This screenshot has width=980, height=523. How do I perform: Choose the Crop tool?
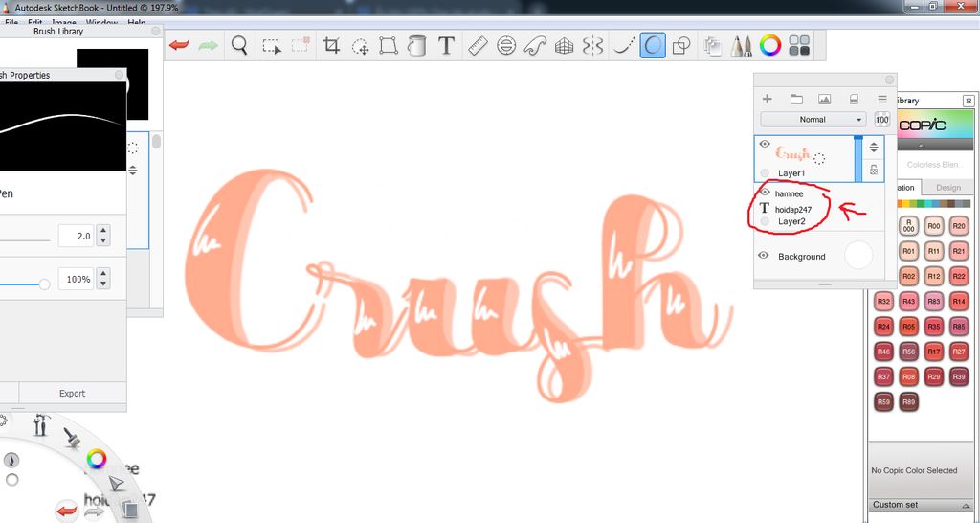331,46
